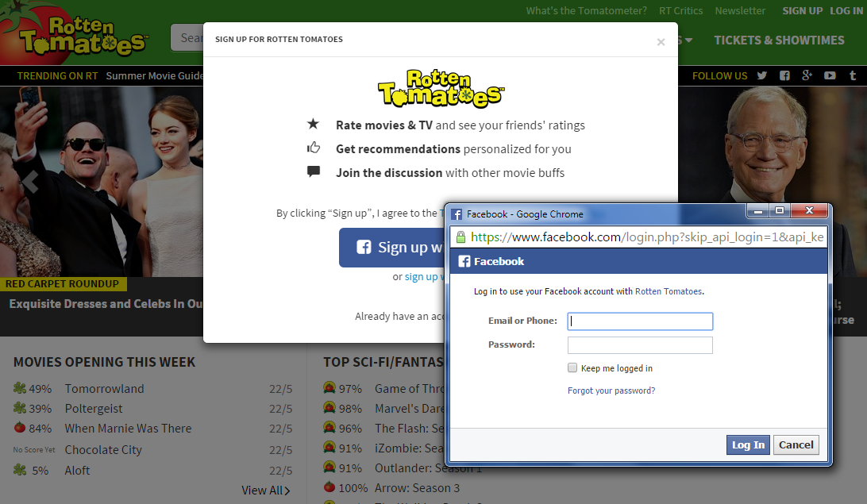Open Summer Movie Guide trending link
Viewport: 867px width, 504px height.
pyautogui.click(x=154, y=75)
